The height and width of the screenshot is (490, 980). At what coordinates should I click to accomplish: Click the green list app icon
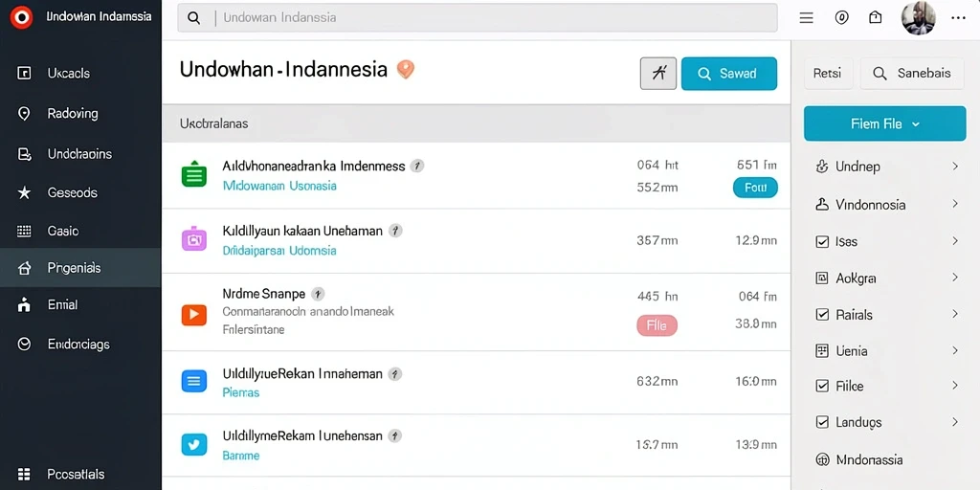[x=193, y=174]
